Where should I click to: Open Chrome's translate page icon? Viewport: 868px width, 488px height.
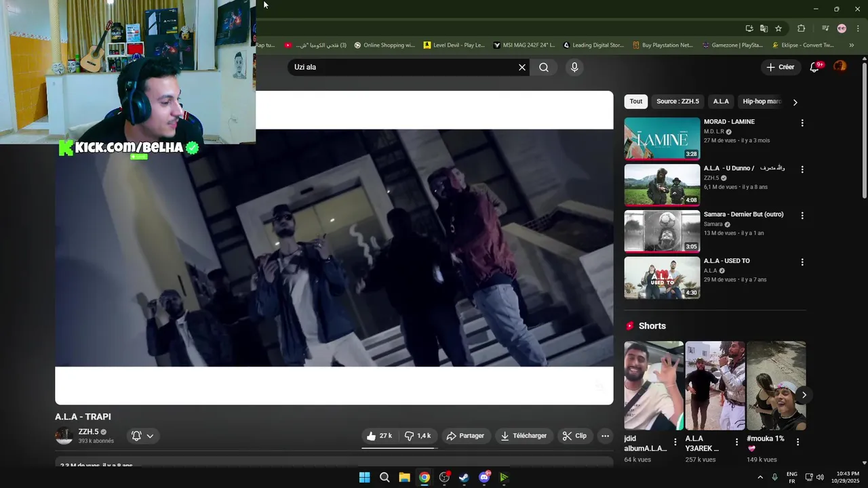point(764,28)
